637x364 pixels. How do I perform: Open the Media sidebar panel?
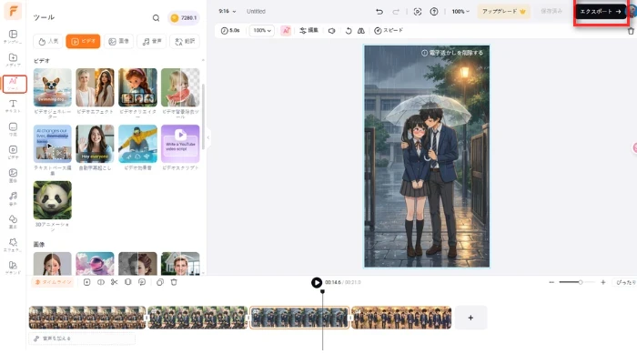click(13, 60)
